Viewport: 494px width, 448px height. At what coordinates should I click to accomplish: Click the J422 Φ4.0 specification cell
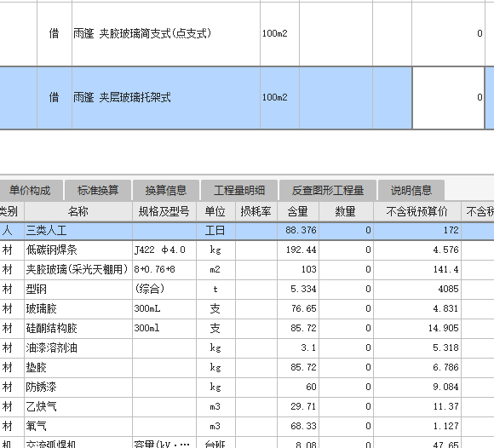tap(164, 250)
